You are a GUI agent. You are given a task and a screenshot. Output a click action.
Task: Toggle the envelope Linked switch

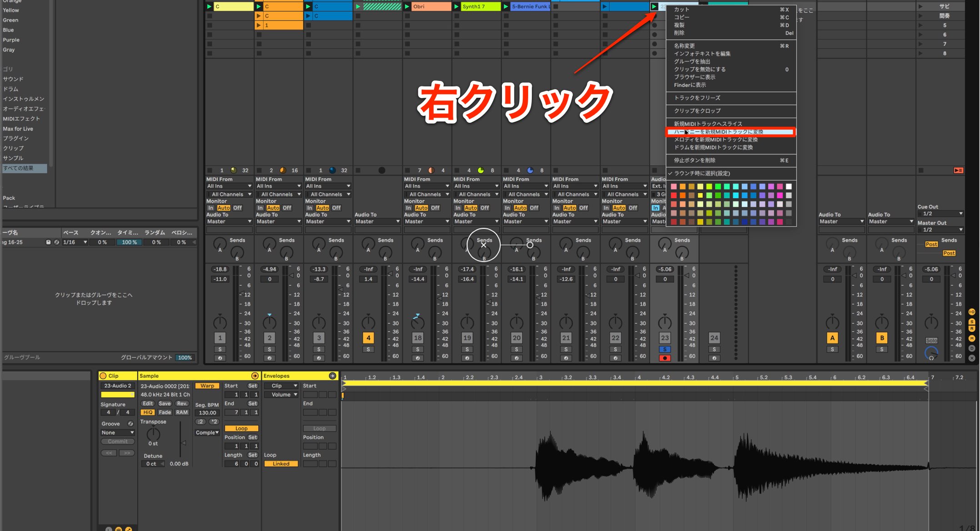tap(281, 464)
